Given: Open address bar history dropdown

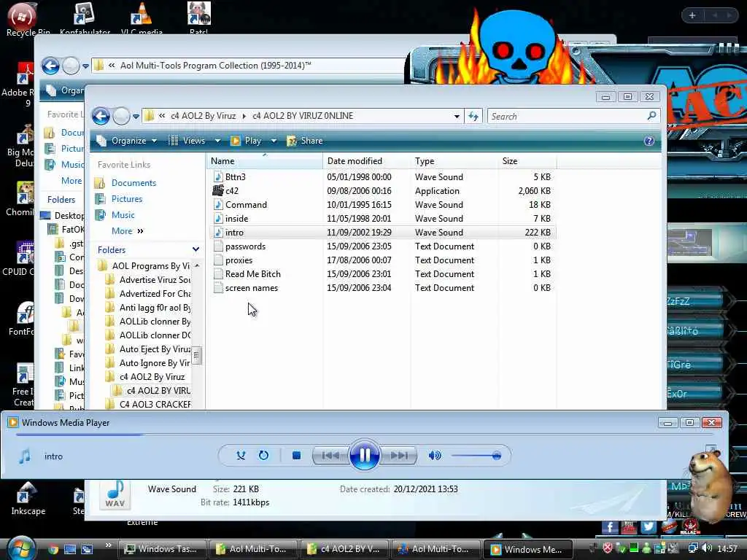Looking at the screenshot, I should pos(457,116).
